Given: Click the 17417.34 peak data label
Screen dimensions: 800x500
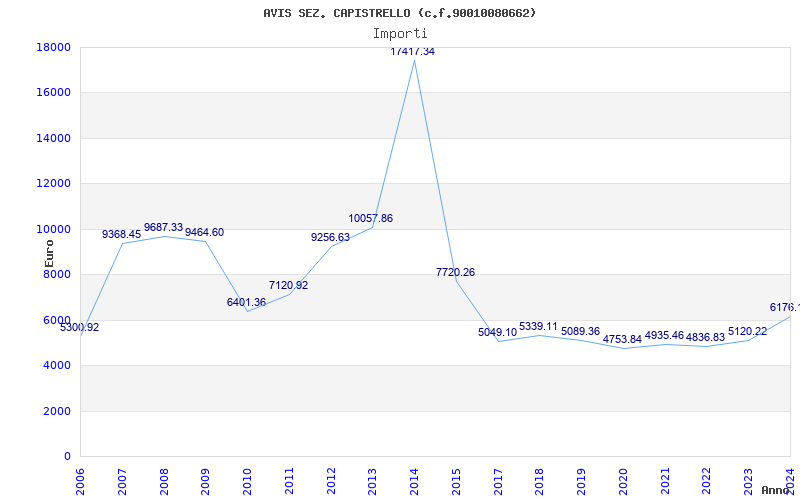Looking at the screenshot, I should [412, 52].
